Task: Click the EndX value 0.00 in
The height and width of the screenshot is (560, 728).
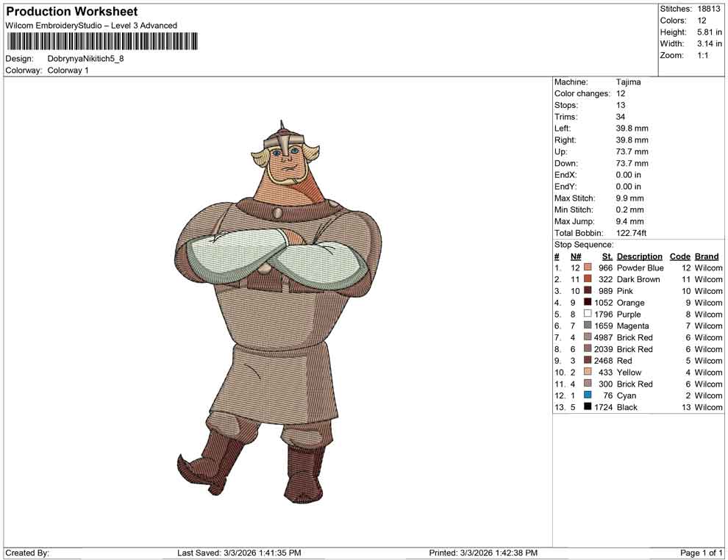Action: tap(628, 175)
